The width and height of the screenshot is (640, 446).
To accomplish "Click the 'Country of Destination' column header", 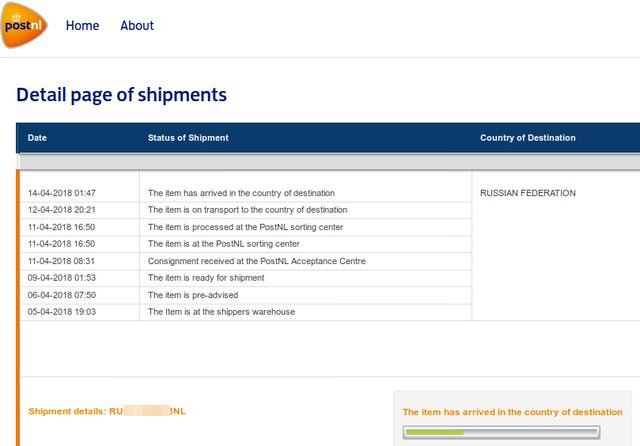I will click(x=528, y=138).
